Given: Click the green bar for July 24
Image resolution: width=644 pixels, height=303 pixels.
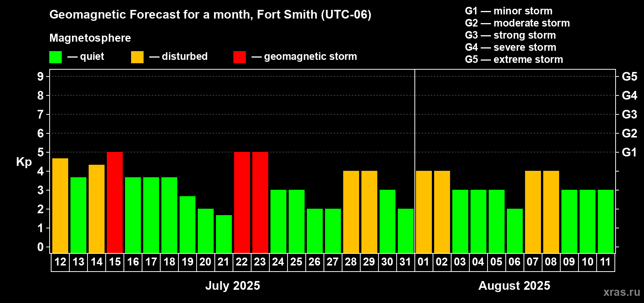Looking at the screenshot, I should [x=278, y=222].
